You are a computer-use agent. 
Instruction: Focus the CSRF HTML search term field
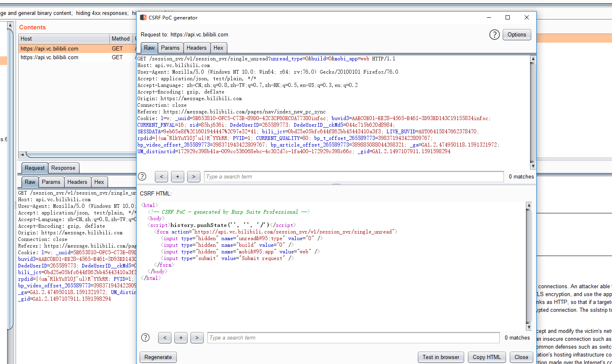(354, 338)
